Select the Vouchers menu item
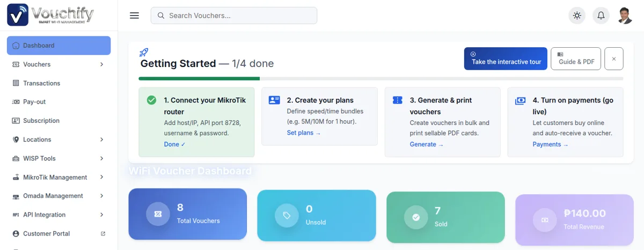 [x=58, y=64]
